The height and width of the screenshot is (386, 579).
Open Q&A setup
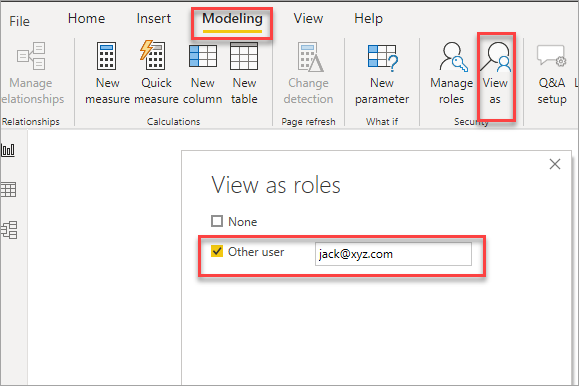coord(552,73)
